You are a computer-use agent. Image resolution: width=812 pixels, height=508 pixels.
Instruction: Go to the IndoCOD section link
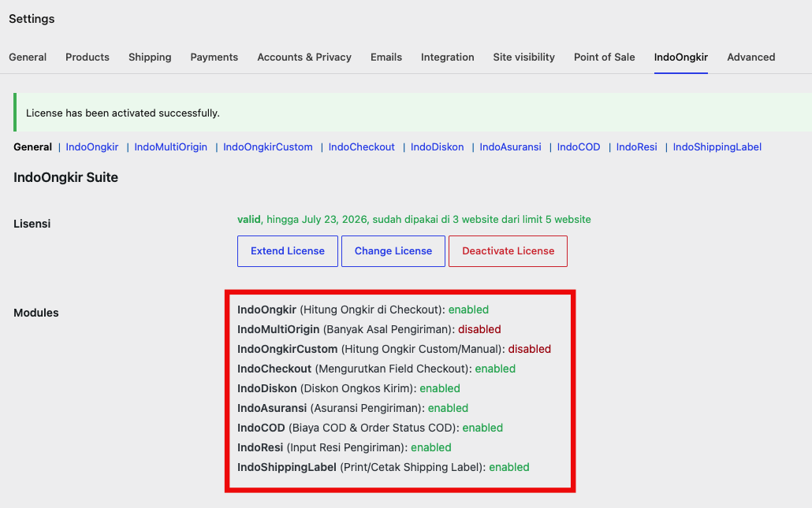tap(579, 147)
